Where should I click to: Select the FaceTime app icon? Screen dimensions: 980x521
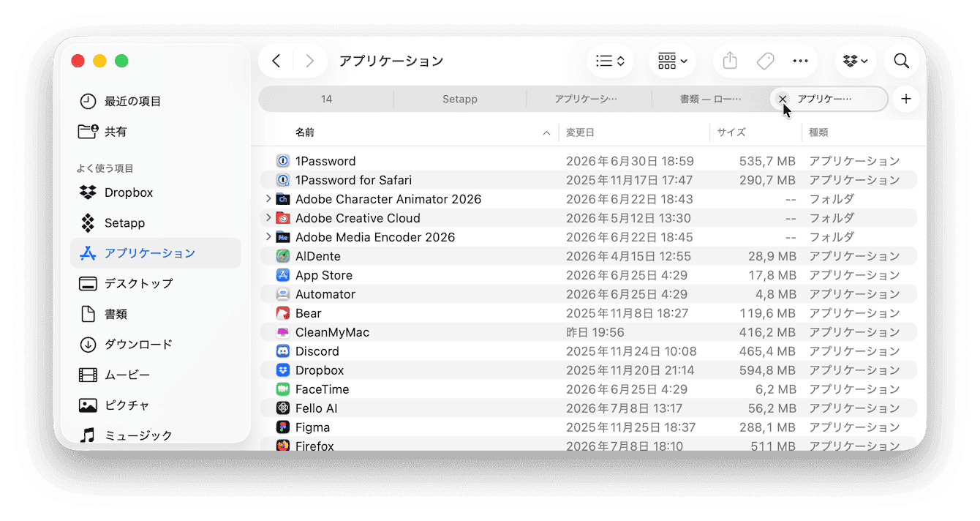pyautogui.click(x=283, y=389)
